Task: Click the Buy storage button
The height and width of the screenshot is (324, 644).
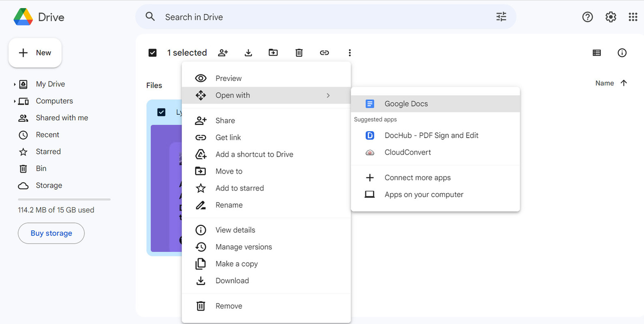Action: click(51, 233)
